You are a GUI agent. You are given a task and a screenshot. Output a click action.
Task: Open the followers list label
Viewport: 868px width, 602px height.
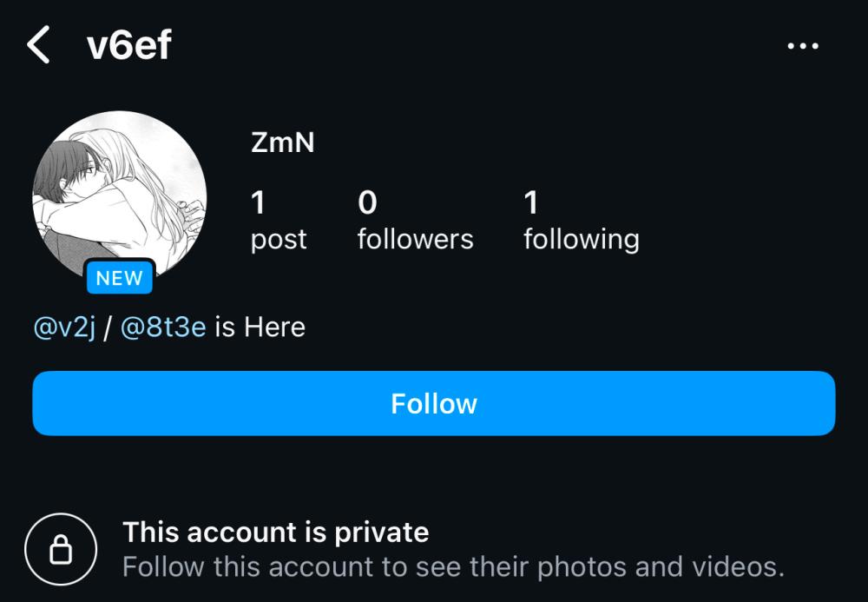coord(415,239)
